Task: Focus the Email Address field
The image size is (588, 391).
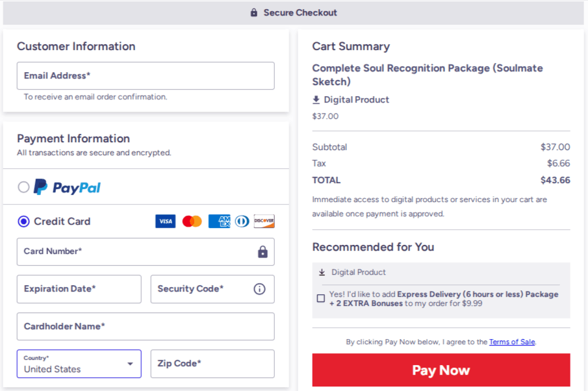Action: pos(146,76)
